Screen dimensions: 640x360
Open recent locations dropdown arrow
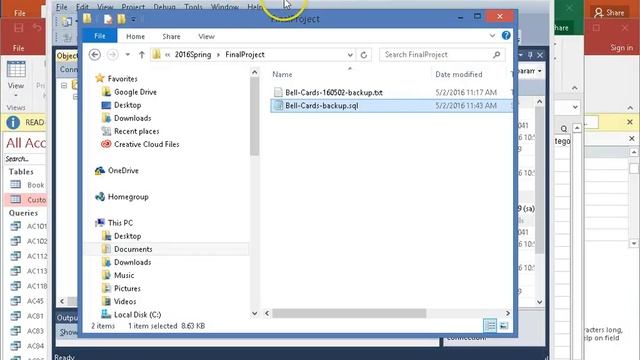tap(128, 54)
